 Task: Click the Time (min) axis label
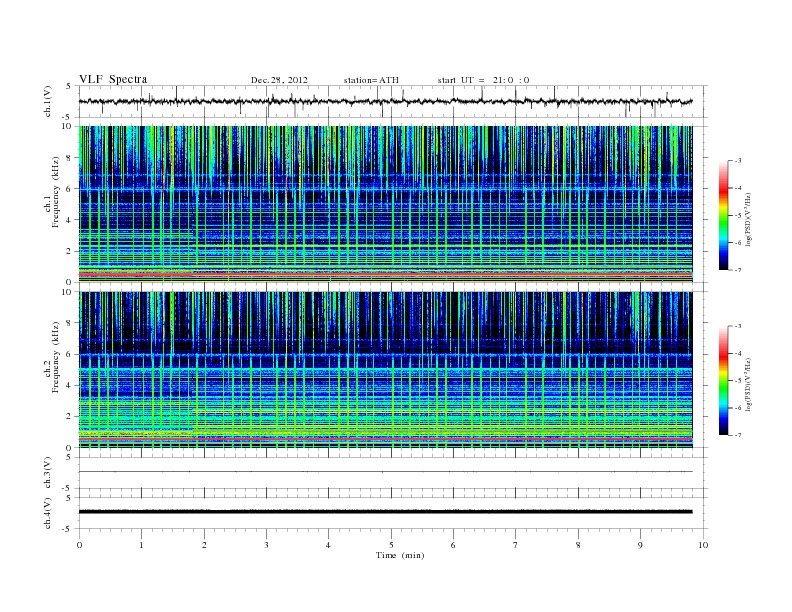click(x=400, y=554)
